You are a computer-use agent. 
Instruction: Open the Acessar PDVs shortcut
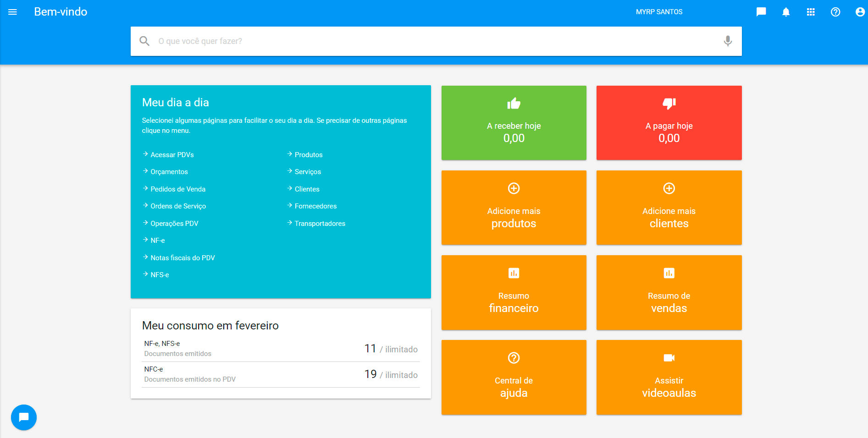(x=172, y=155)
